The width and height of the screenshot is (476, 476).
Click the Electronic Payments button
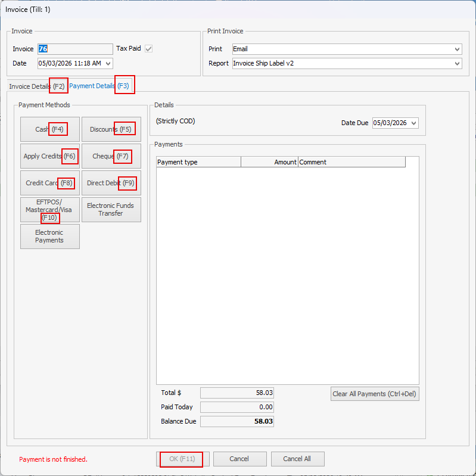point(50,237)
